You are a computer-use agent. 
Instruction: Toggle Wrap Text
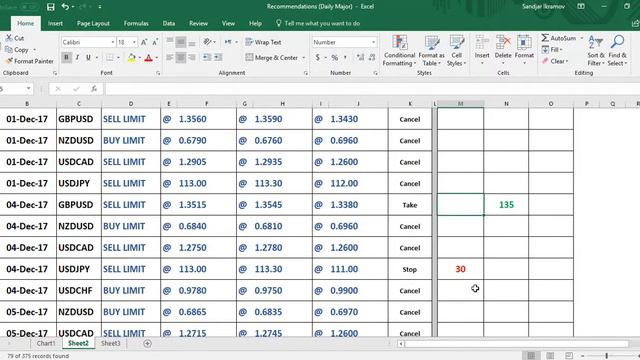click(263, 42)
